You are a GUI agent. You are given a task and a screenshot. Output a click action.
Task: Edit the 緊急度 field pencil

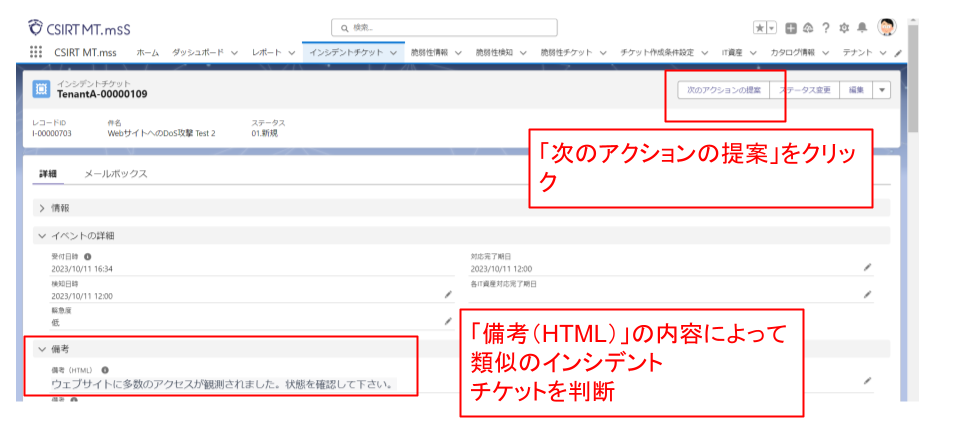448,321
